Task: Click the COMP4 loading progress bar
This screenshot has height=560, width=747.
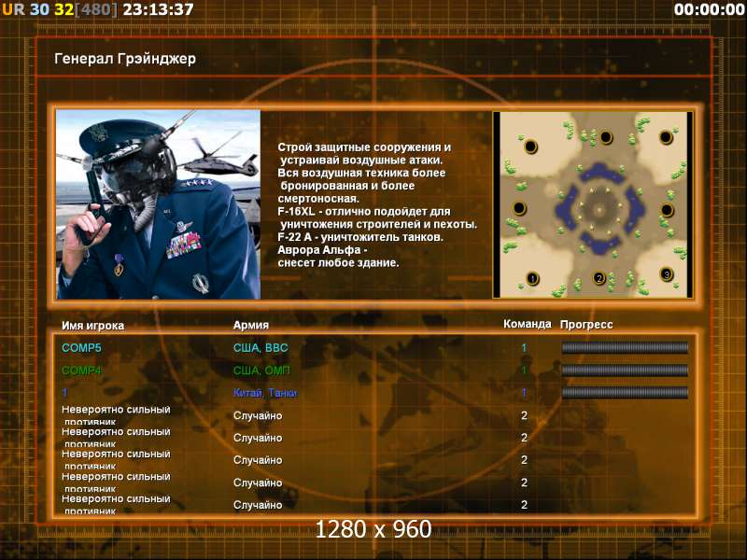Action: click(625, 371)
